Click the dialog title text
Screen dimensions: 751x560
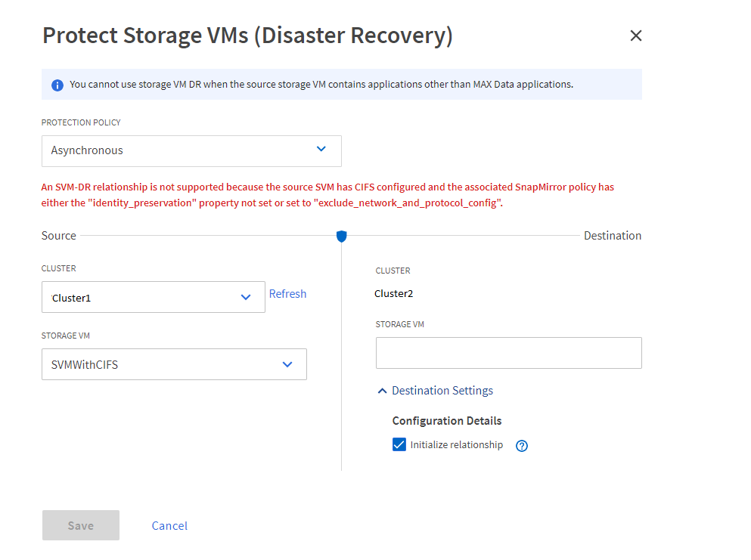point(247,36)
